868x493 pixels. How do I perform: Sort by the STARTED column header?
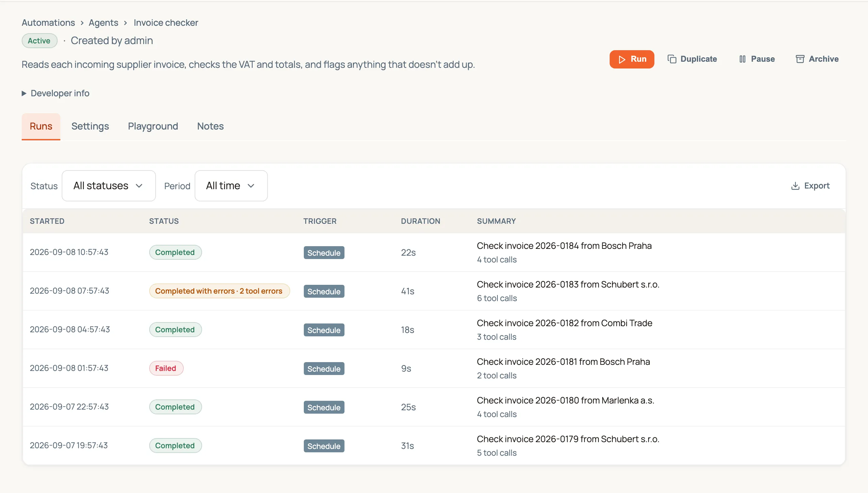(x=47, y=221)
